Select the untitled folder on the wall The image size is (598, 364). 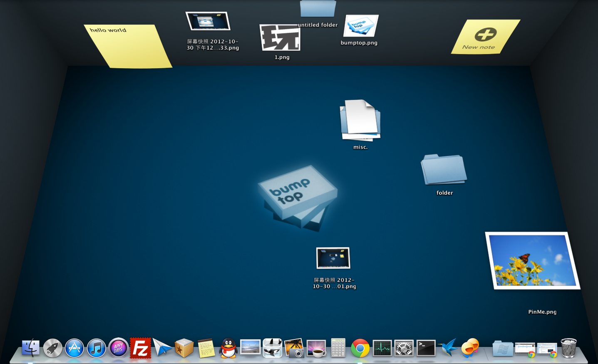[x=318, y=8]
